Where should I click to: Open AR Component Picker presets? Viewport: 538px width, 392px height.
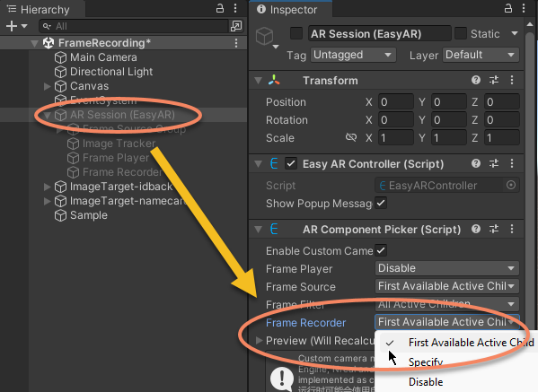pos(494,229)
